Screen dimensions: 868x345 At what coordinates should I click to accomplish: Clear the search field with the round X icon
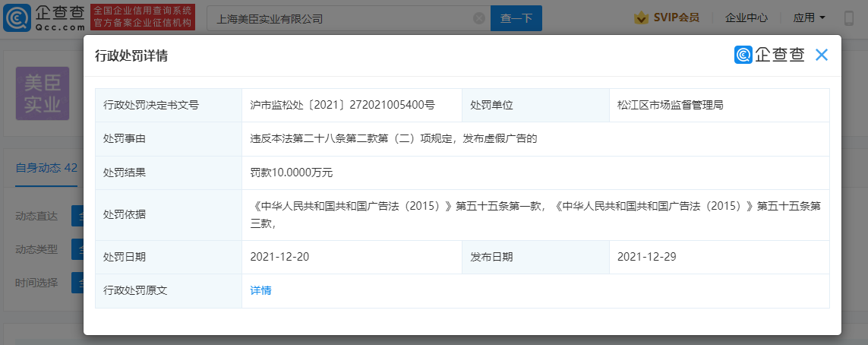pyautogui.click(x=479, y=18)
